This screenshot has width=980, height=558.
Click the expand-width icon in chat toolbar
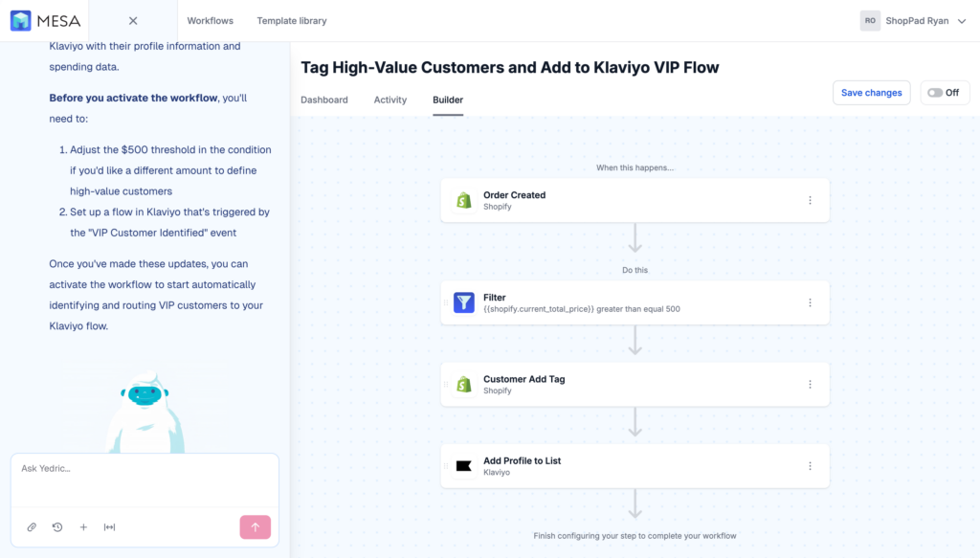click(x=109, y=526)
